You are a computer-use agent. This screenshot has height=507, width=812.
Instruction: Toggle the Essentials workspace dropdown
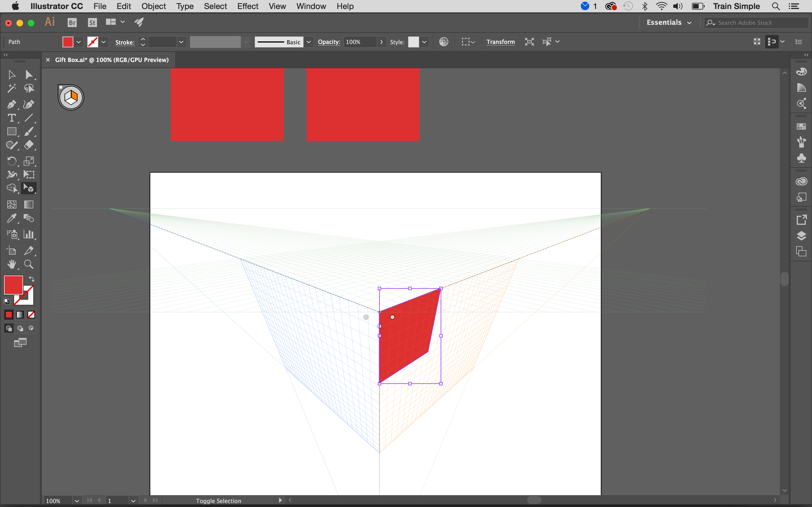(669, 22)
